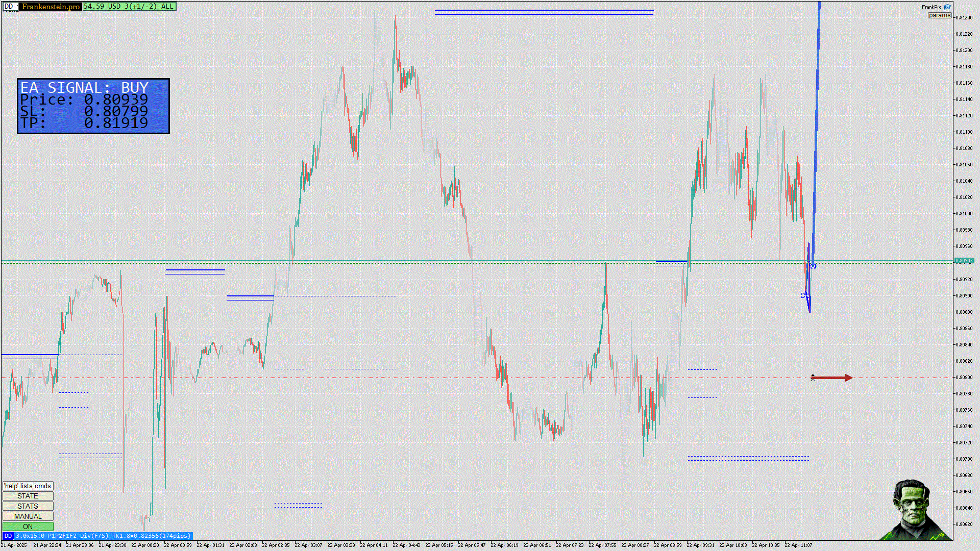Click the small blue D marker near the latest candles
The height and width of the screenshot is (551, 980).
point(803,295)
